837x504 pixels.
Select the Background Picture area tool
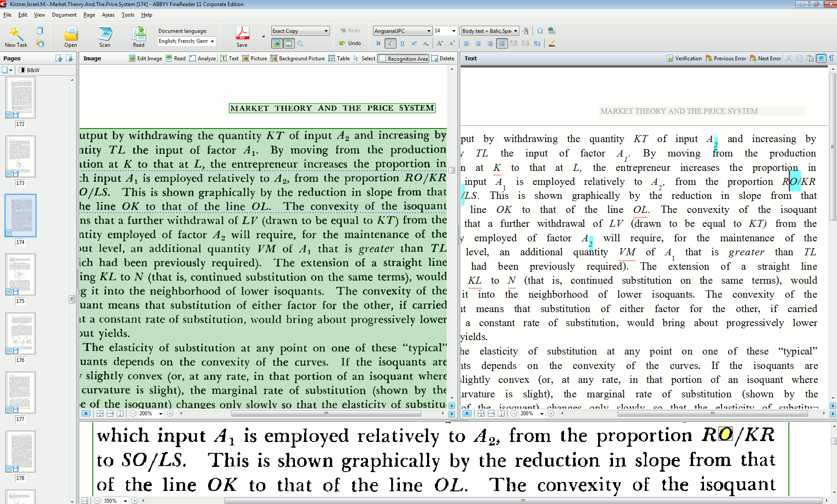pos(298,59)
